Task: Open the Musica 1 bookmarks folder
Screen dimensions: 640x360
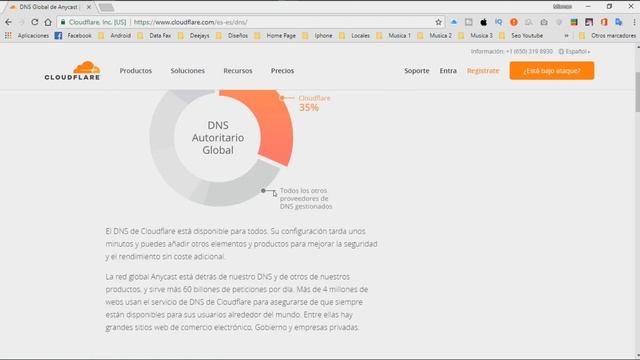Action: [x=393, y=36]
